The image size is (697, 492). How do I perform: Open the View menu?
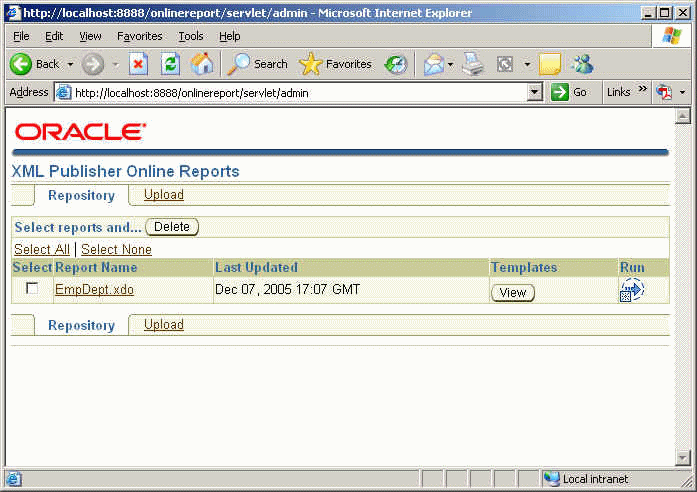coord(90,36)
